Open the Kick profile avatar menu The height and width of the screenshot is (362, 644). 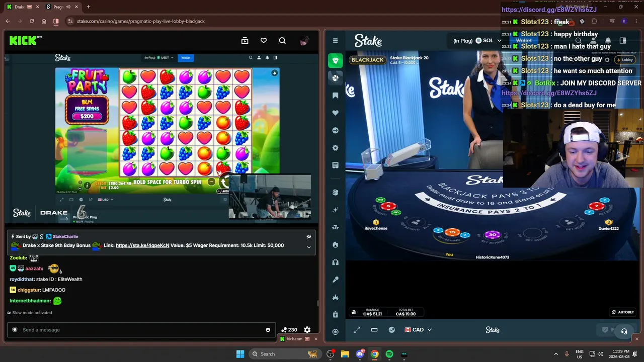tap(304, 41)
